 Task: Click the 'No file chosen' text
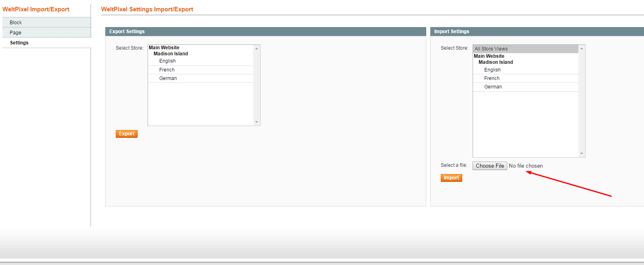(525, 166)
